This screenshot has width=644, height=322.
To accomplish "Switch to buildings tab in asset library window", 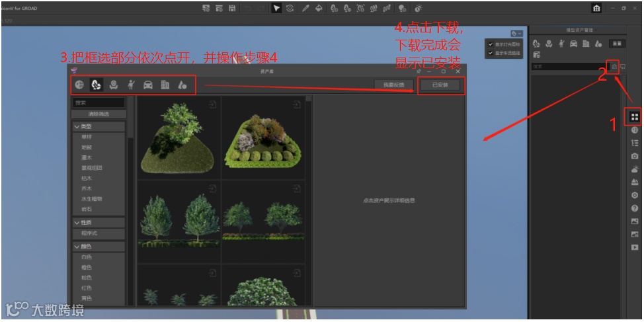I will click(165, 85).
